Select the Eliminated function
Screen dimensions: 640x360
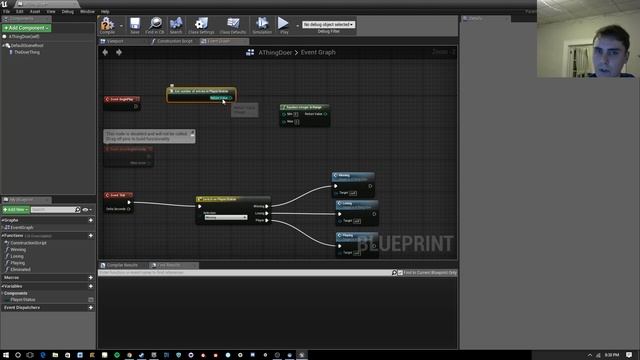[x=20, y=269]
